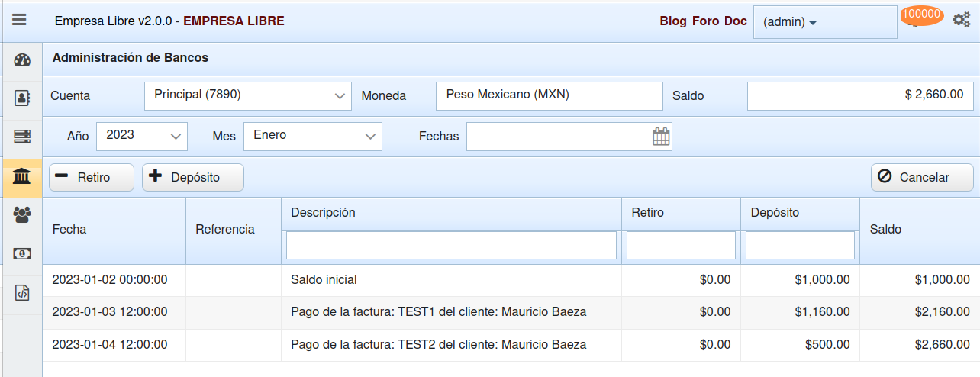
Task: Open the Doc link in header
Action: coord(735,21)
